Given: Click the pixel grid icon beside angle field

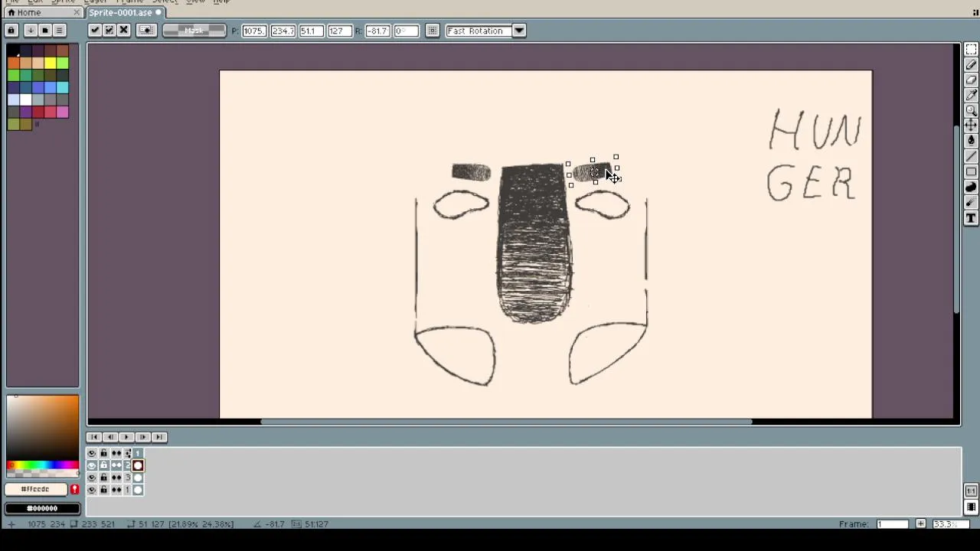Looking at the screenshot, I should [x=433, y=31].
